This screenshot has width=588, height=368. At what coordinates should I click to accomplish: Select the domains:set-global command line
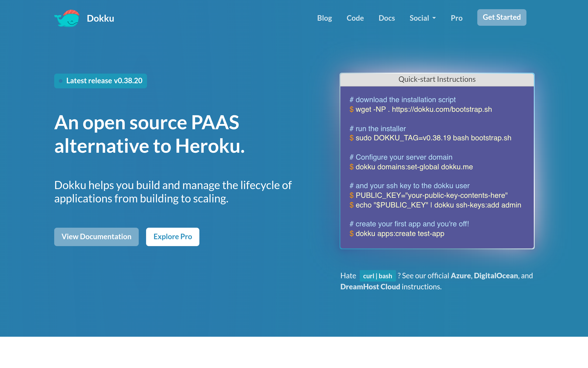pos(411,167)
